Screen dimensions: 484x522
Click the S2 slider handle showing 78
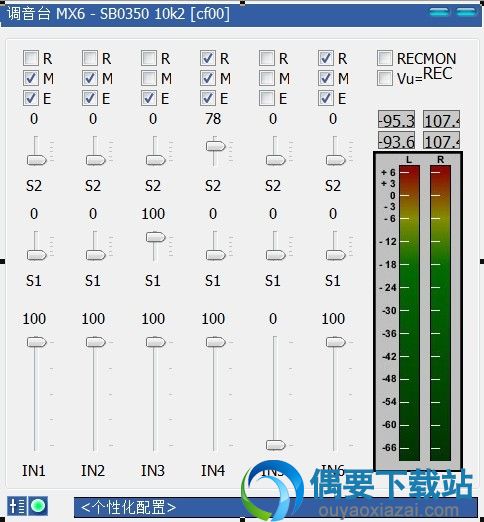[x=216, y=146]
